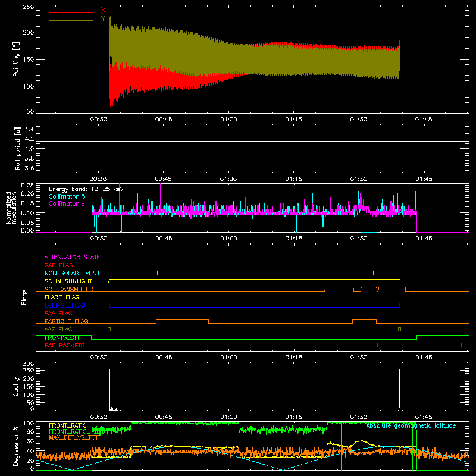The height and width of the screenshot is (476, 476).
Task: Click the magenta 'Collimator 9' legend label
Action: (x=67, y=203)
